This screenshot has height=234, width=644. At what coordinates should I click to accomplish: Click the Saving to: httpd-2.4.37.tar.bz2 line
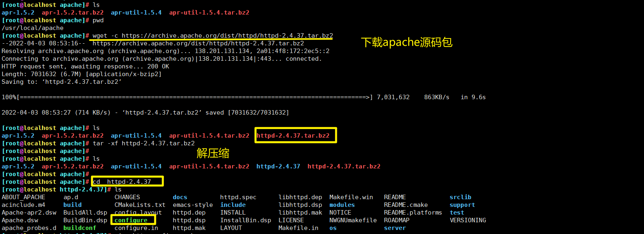62,82
